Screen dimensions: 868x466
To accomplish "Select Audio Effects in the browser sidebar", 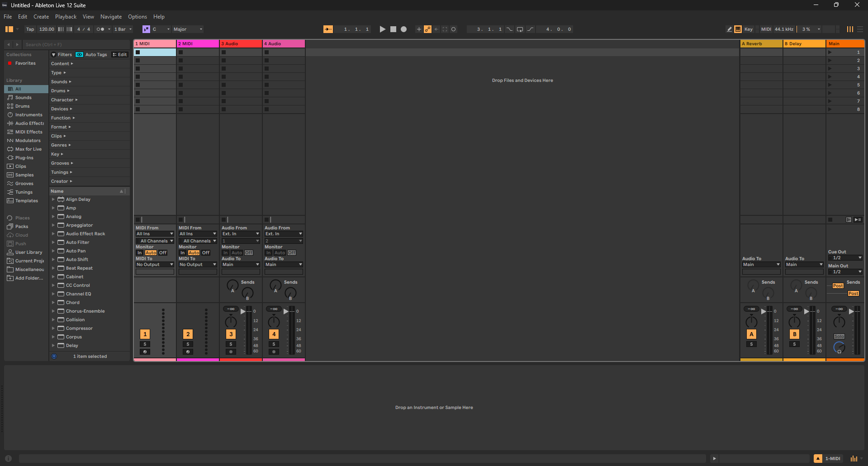I will tap(28, 123).
